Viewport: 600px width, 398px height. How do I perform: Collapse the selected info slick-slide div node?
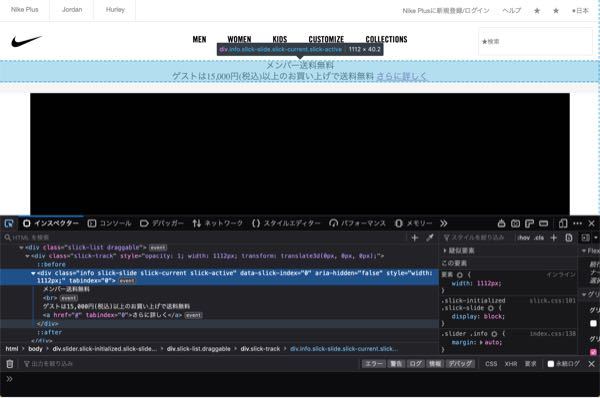coord(33,273)
